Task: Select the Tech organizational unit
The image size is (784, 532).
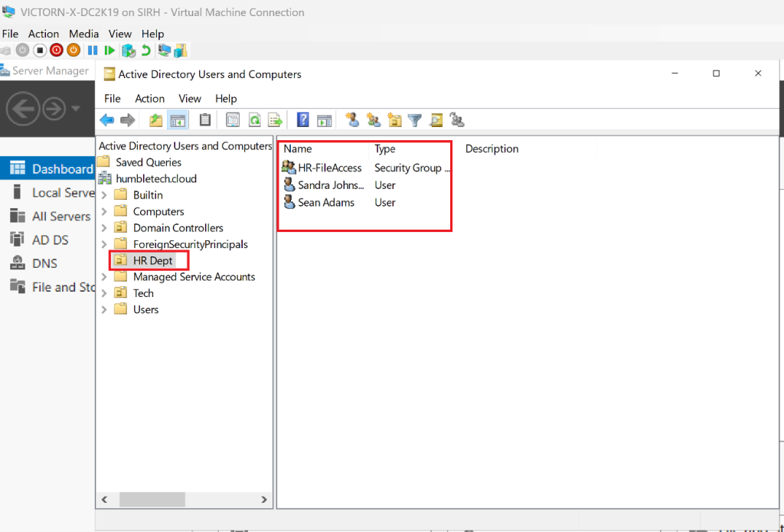Action: (x=143, y=293)
